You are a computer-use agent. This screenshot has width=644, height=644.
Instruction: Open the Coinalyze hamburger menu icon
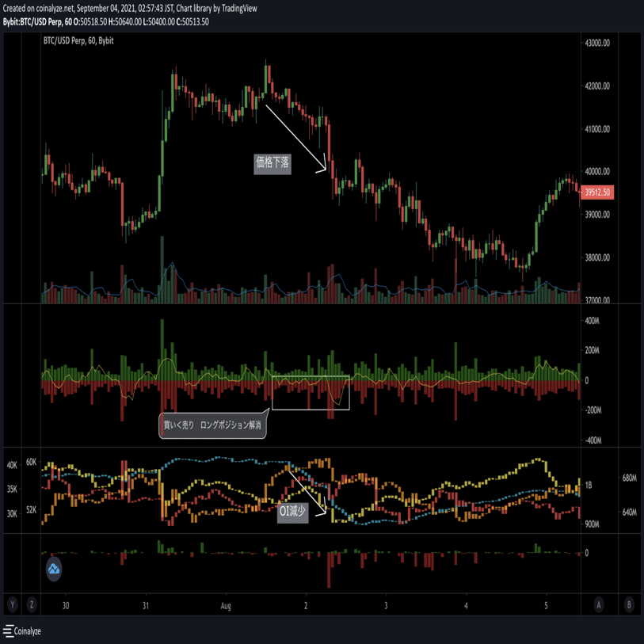pos(8,631)
